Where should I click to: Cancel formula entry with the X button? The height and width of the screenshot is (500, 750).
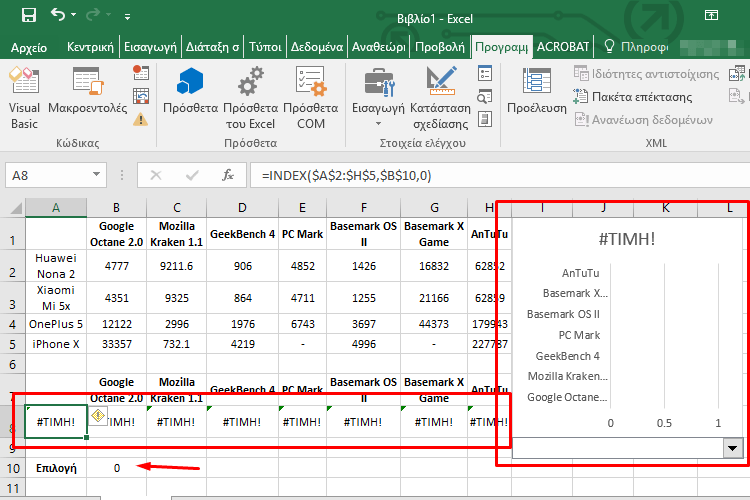(x=155, y=175)
